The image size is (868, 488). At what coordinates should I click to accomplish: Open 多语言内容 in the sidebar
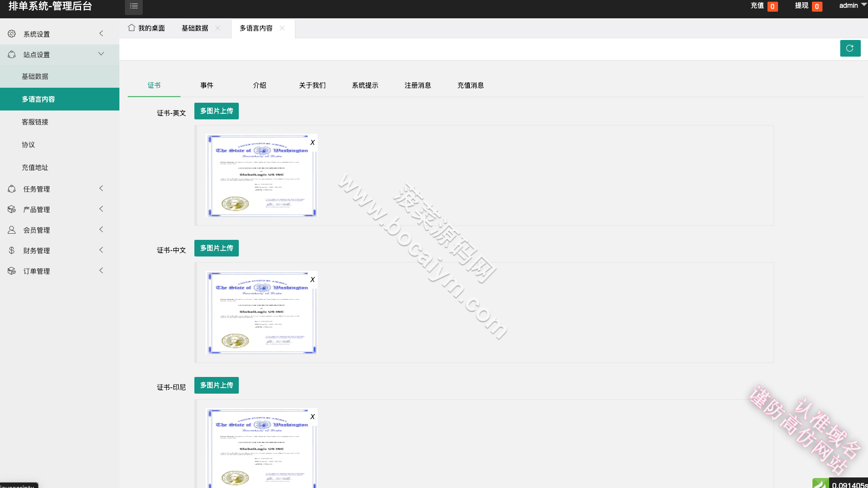click(59, 99)
